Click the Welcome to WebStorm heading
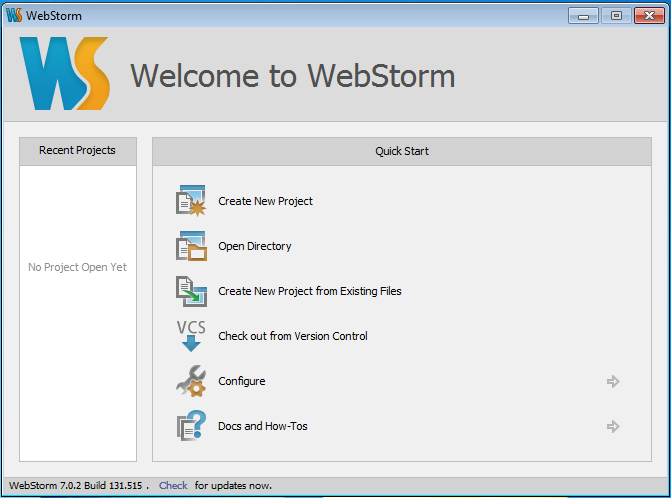 point(292,76)
